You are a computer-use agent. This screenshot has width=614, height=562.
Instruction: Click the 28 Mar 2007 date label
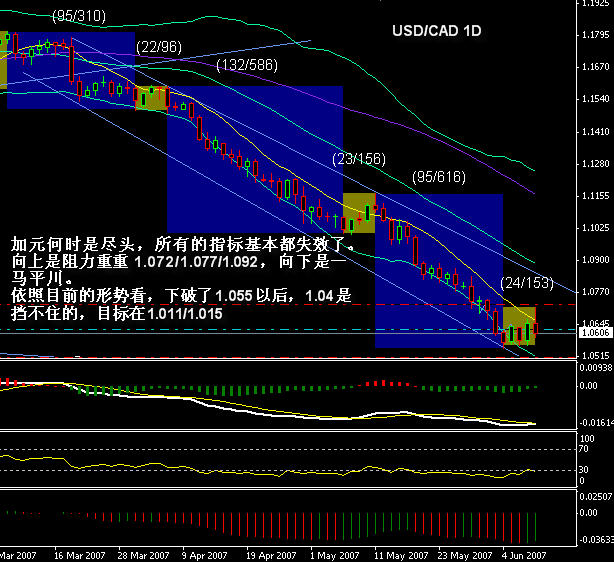143,556
